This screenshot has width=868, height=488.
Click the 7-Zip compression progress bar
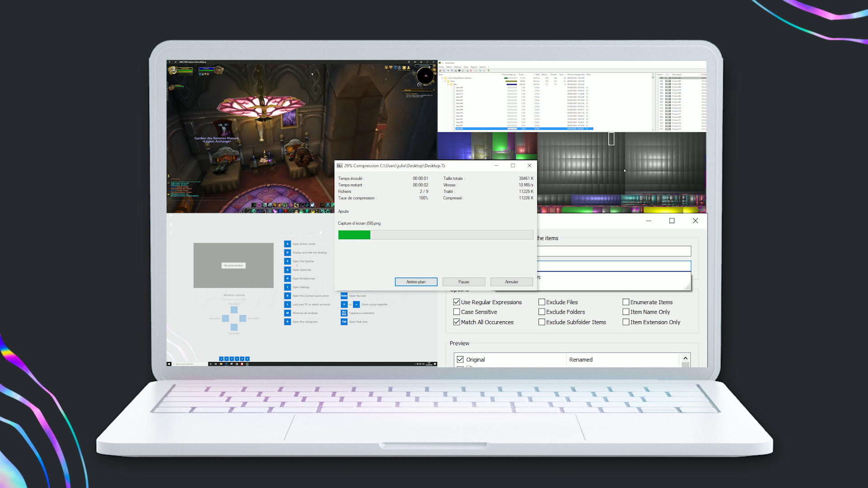pos(434,234)
